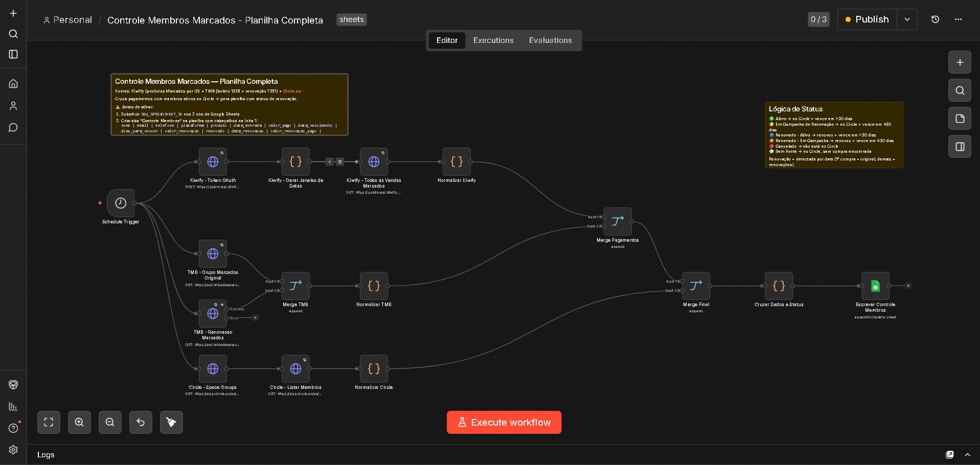This screenshot has height=465, width=980.
Task: Run with Execute workflow button
Action: tap(504, 423)
